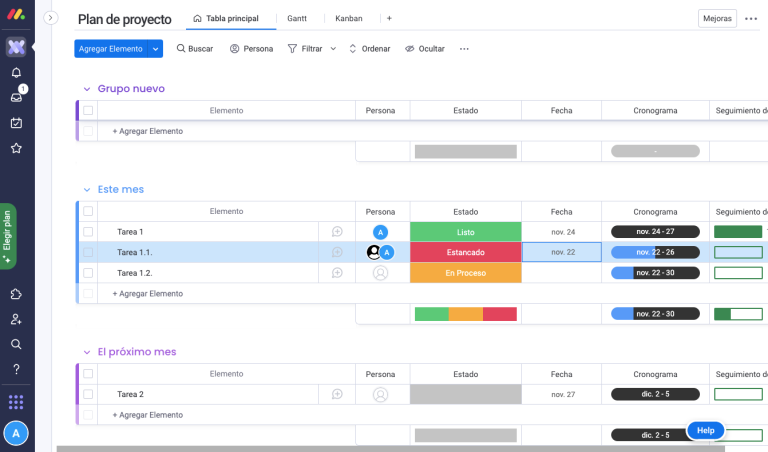
Task: Click the red Estancado status cell
Action: [465, 252]
